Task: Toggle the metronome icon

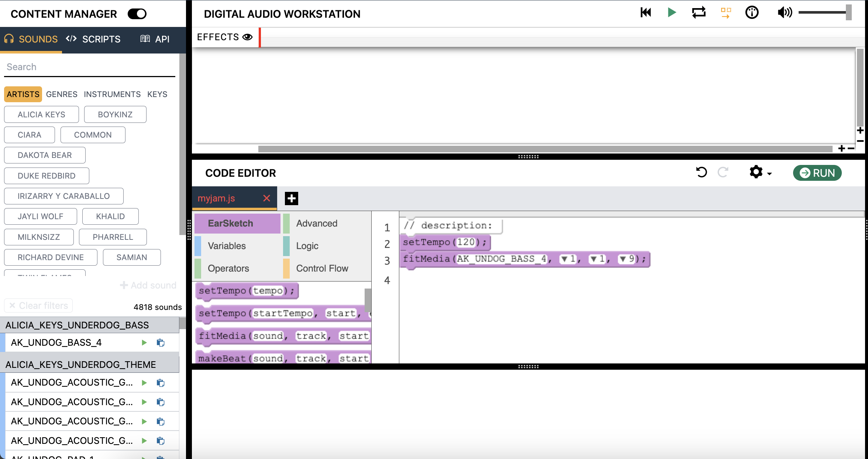Action: tap(752, 13)
